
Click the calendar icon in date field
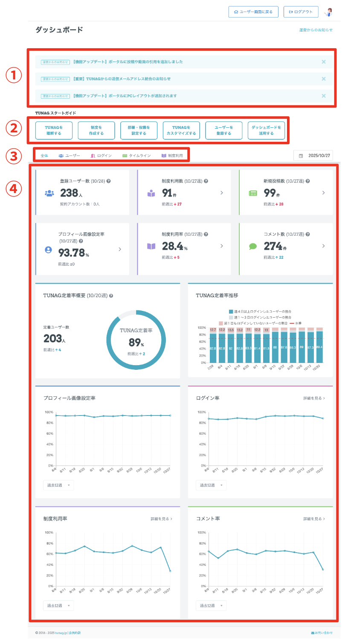301,156
